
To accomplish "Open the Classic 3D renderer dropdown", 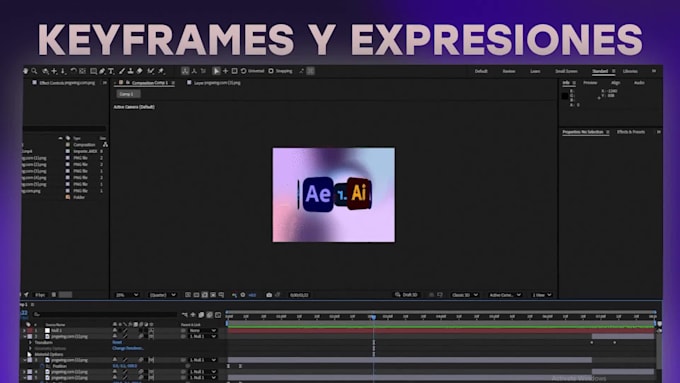I will click(x=465, y=295).
